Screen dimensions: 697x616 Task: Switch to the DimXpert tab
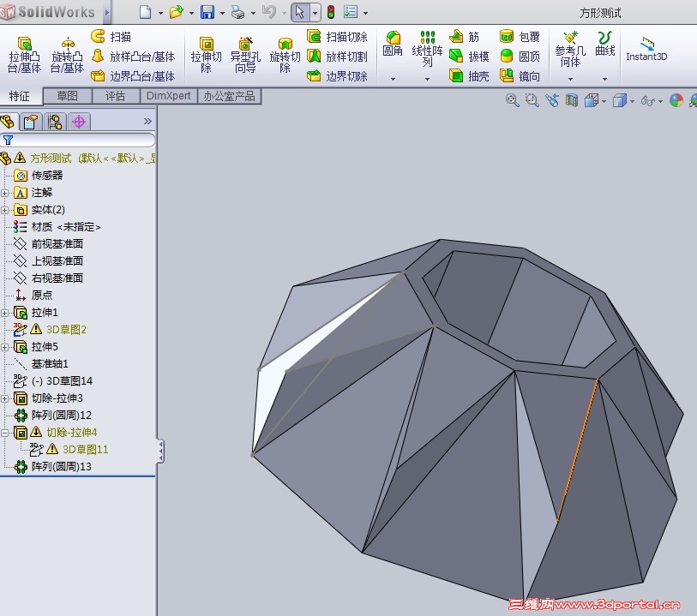pos(169,95)
